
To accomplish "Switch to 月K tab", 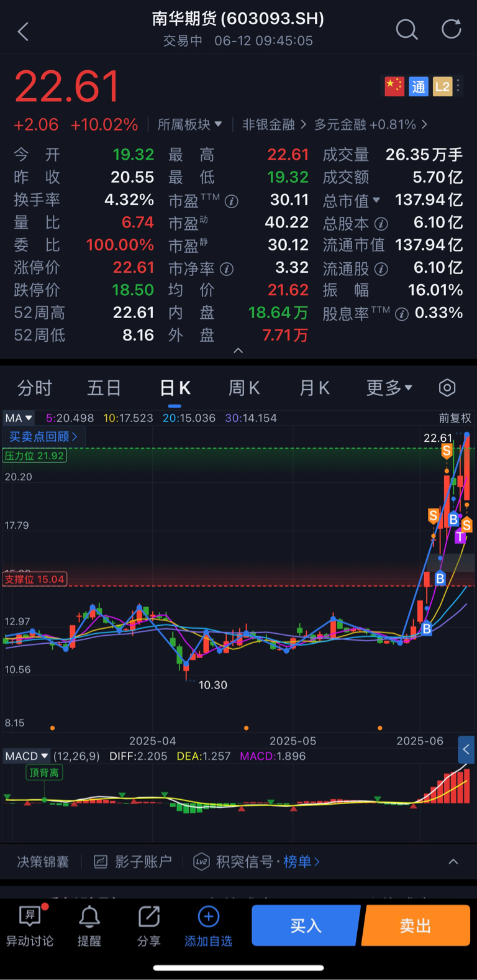I will click(314, 388).
